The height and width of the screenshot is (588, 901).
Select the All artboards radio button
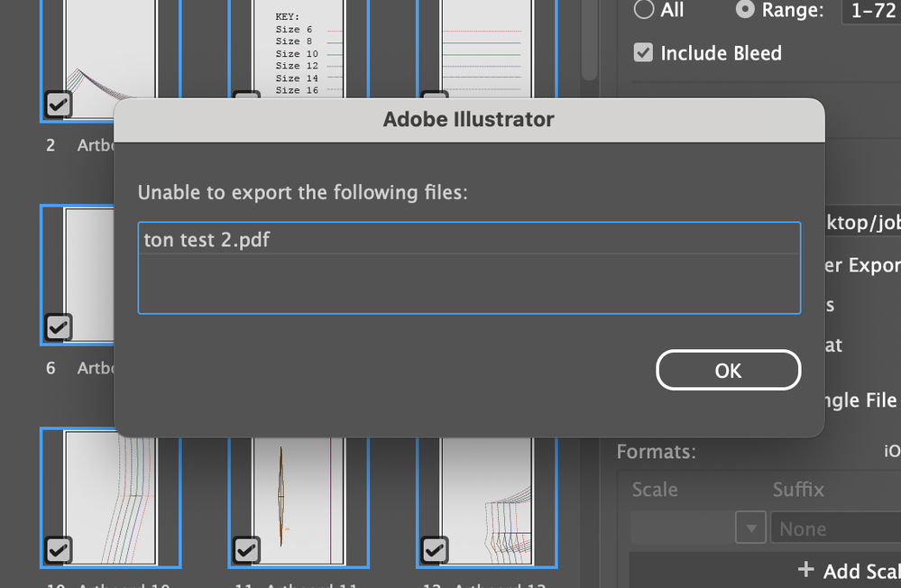coord(644,10)
